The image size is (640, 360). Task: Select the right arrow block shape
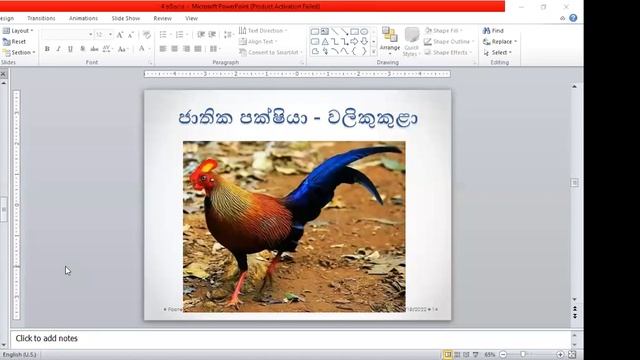click(354, 42)
